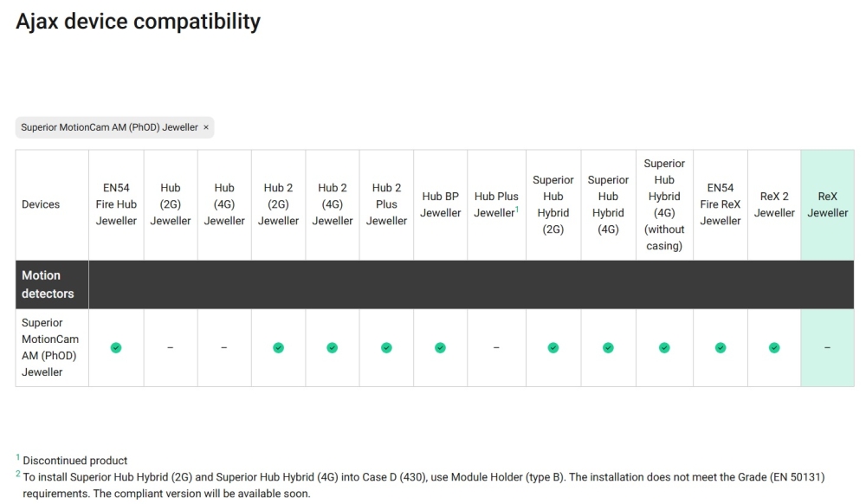Click the green check under Superior Hub Hybrid (4G)
This screenshot has width=866, height=504.
(x=608, y=347)
